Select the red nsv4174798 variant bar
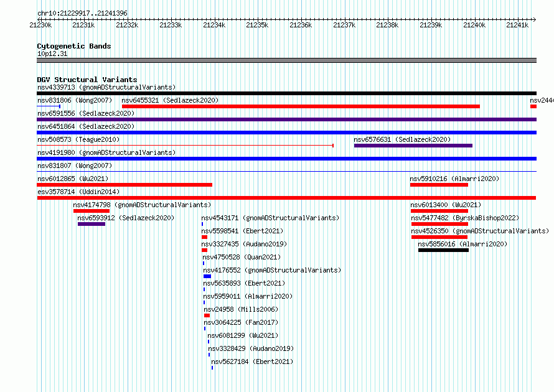The height and width of the screenshot is (392, 554). pos(92,211)
